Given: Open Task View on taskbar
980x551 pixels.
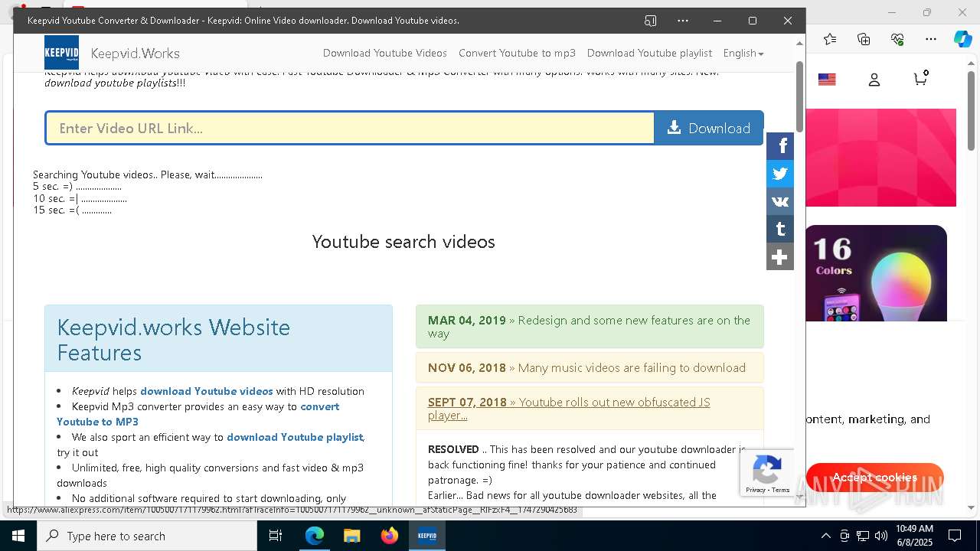Looking at the screenshot, I should pos(276,536).
